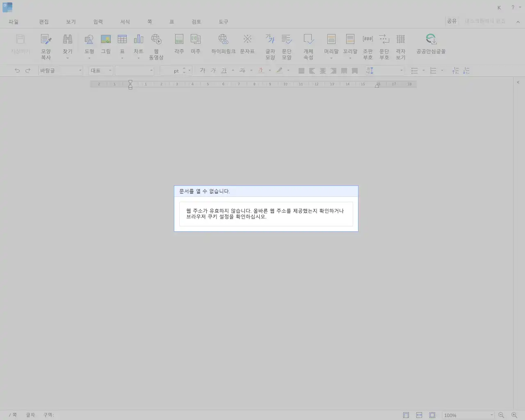This screenshot has width=525, height=420.
Task: Click the zoom in magnifier icon
Action: 514,415
